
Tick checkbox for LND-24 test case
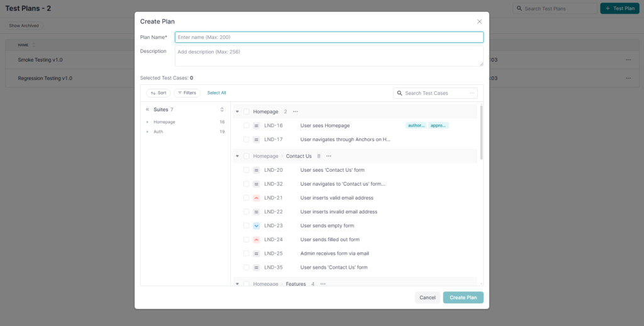tap(247, 240)
